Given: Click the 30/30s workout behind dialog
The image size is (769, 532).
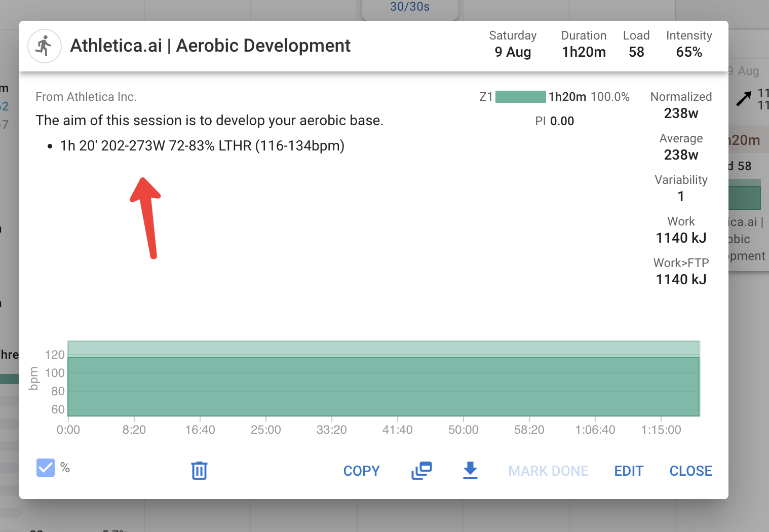Looking at the screenshot, I should pyautogui.click(x=410, y=7).
